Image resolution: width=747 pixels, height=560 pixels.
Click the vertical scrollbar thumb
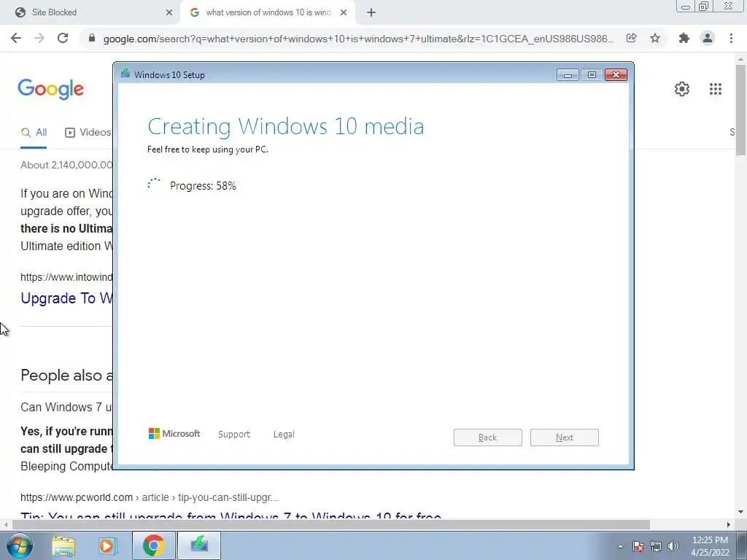pyautogui.click(x=741, y=109)
